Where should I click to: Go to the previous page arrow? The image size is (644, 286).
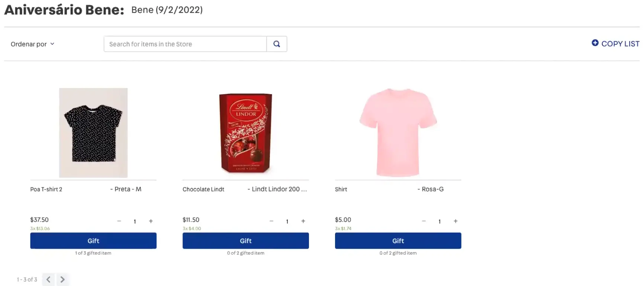pyautogui.click(x=48, y=279)
